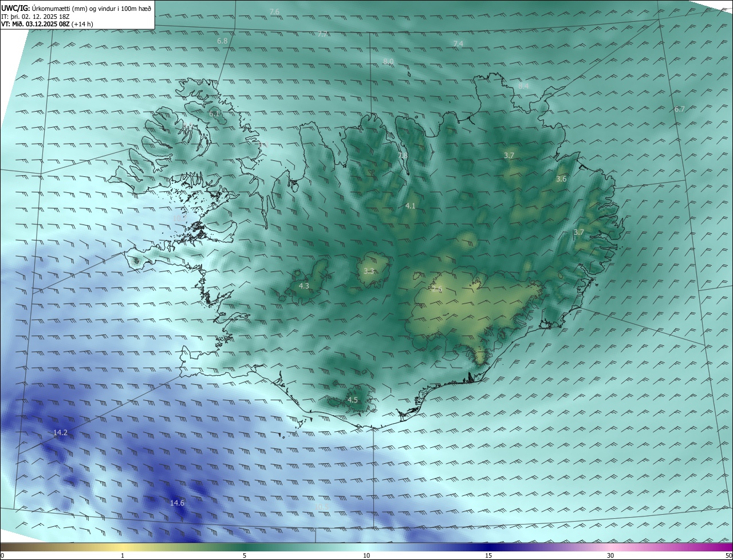Click the 10 tick on the color scale
This screenshot has height=560, width=733.
366,555
